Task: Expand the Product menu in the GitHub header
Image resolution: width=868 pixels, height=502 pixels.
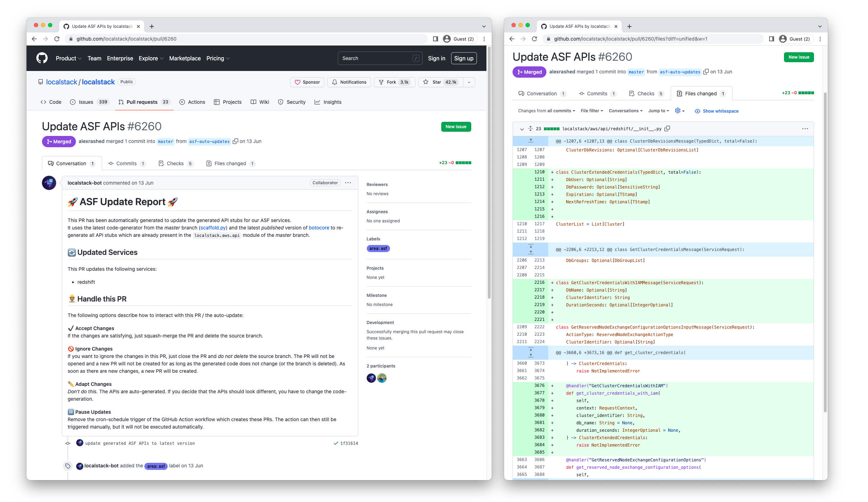Action: click(x=68, y=59)
